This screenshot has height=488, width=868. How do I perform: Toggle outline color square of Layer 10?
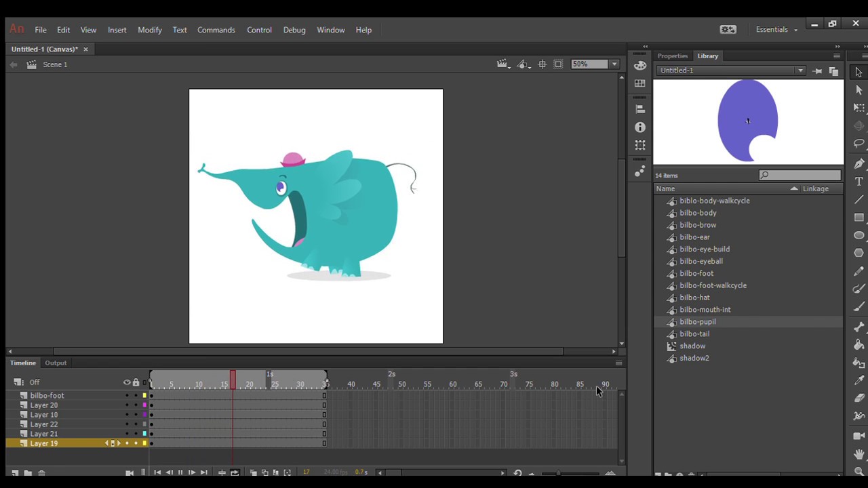tap(144, 415)
